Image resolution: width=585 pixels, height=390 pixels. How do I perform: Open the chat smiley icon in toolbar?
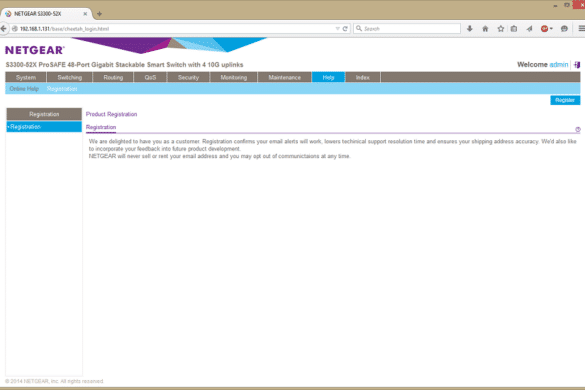(564, 28)
